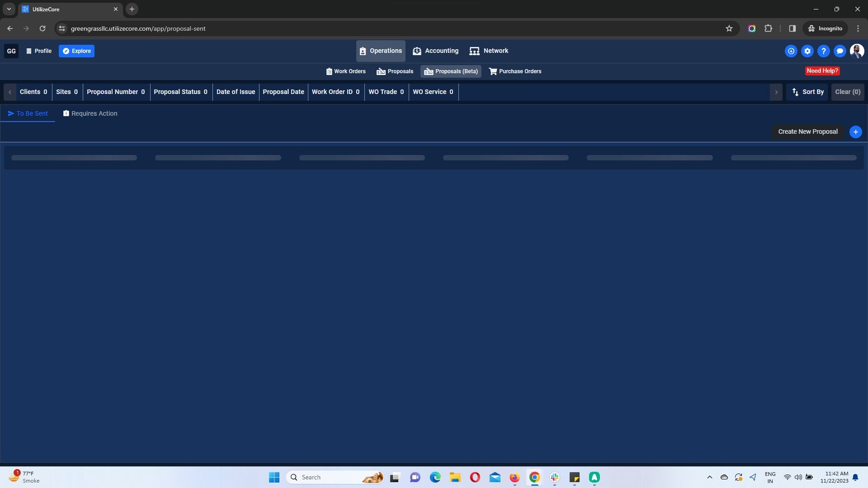Click the user avatar profile picture

(x=857, y=51)
